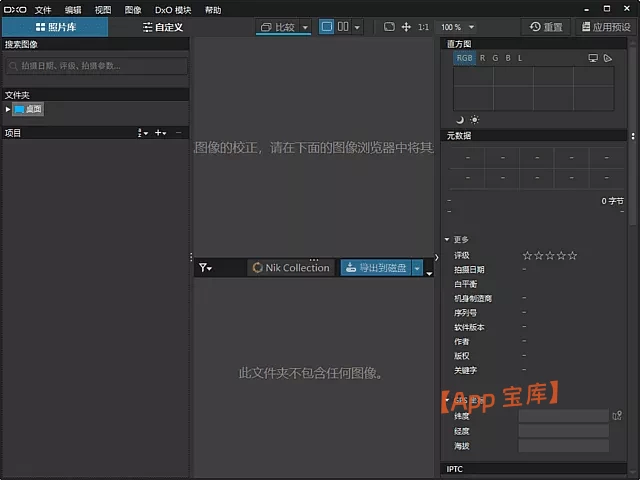Click the 纬度 latitude input field
Viewport: 640px width, 480px height.
point(563,416)
